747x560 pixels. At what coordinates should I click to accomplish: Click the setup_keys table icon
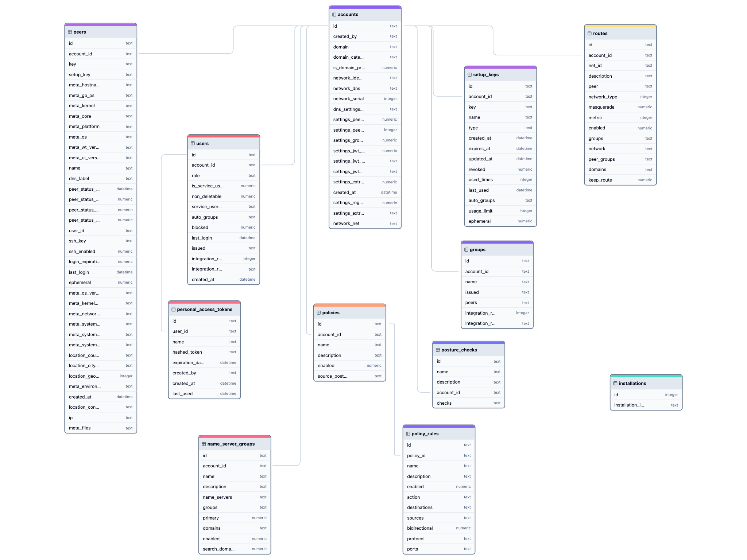click(469, 75)
